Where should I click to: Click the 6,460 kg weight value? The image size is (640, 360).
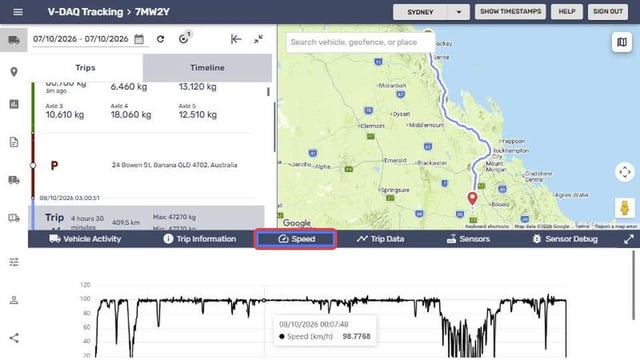click(129, 87)
